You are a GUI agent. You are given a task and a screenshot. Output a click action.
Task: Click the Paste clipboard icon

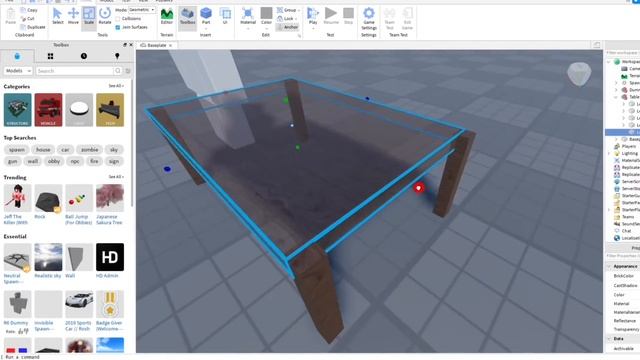click(x=11, y=16)
